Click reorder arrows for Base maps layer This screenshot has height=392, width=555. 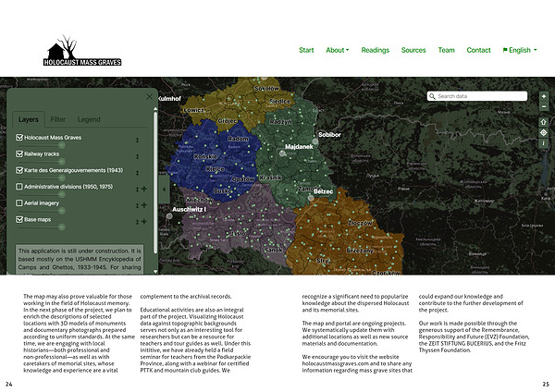pos(137,222)
